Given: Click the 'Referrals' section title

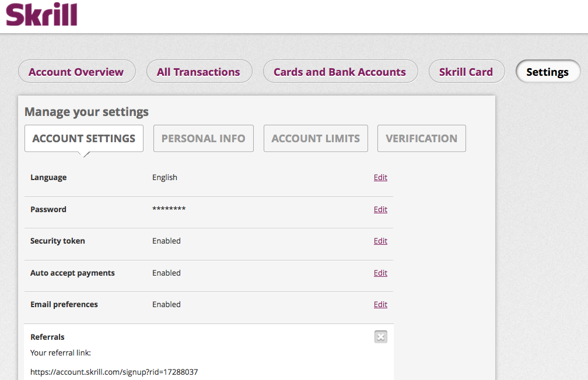Looking at the screenshot, I should pos(47,337).
